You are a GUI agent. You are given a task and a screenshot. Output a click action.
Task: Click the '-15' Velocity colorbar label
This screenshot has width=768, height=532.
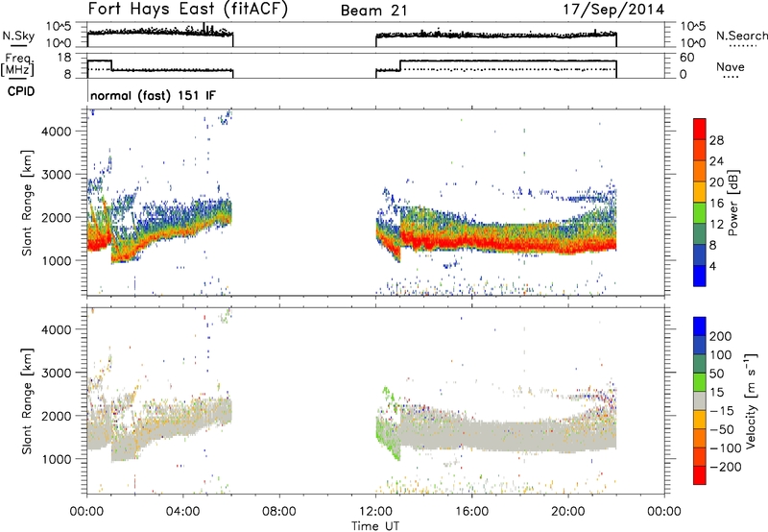722,411
